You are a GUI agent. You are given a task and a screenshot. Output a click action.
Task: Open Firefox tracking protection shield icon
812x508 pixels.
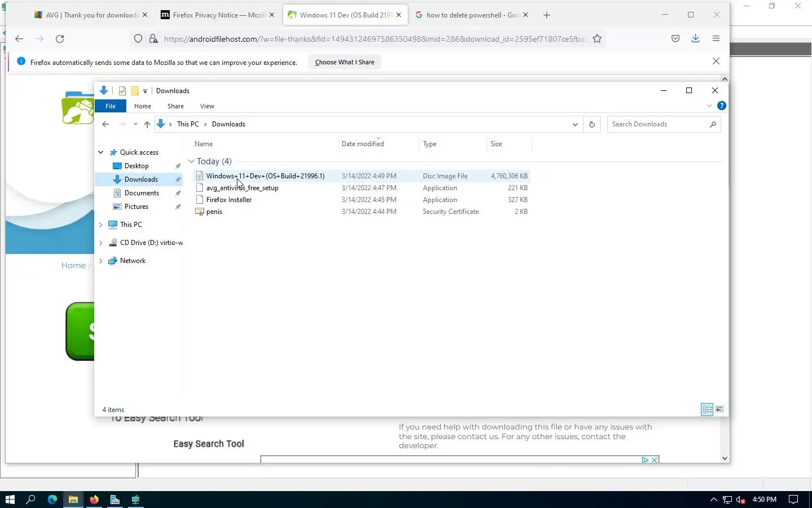pyautogui.click(x=138, y=39)
